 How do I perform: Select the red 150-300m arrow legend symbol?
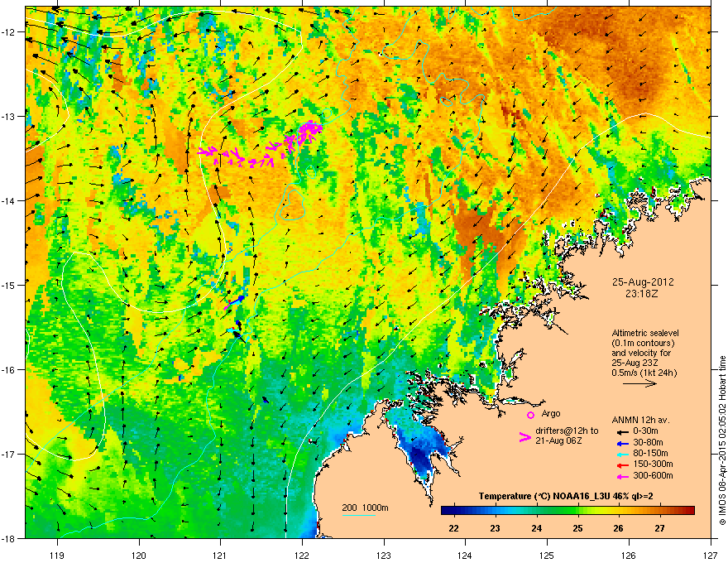click(x=622, y=465)
